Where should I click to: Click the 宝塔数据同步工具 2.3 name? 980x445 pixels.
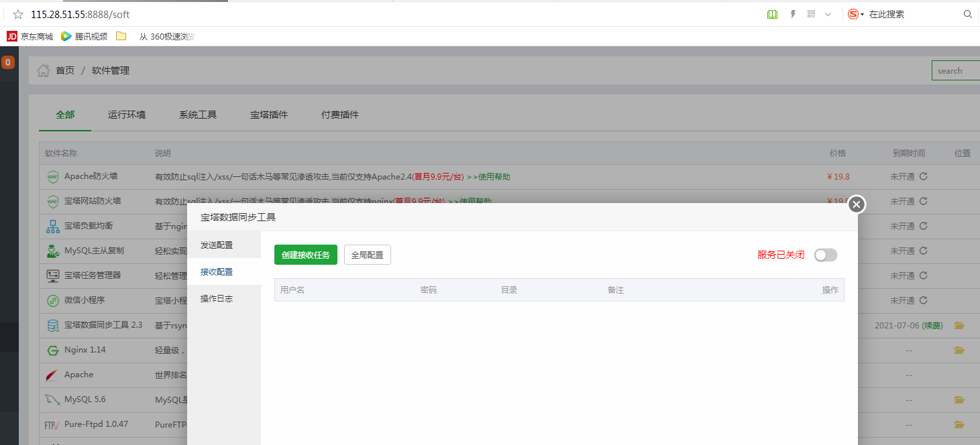point(103,325)
